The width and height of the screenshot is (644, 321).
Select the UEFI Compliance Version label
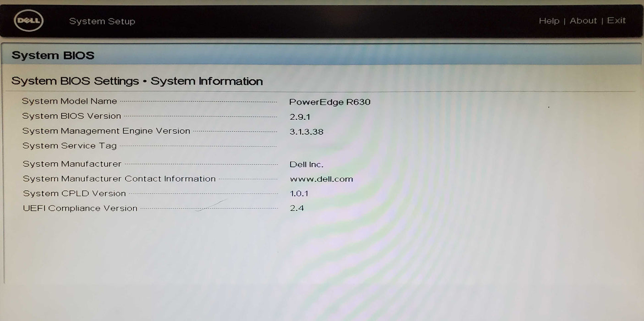click(x=80, y=208)
